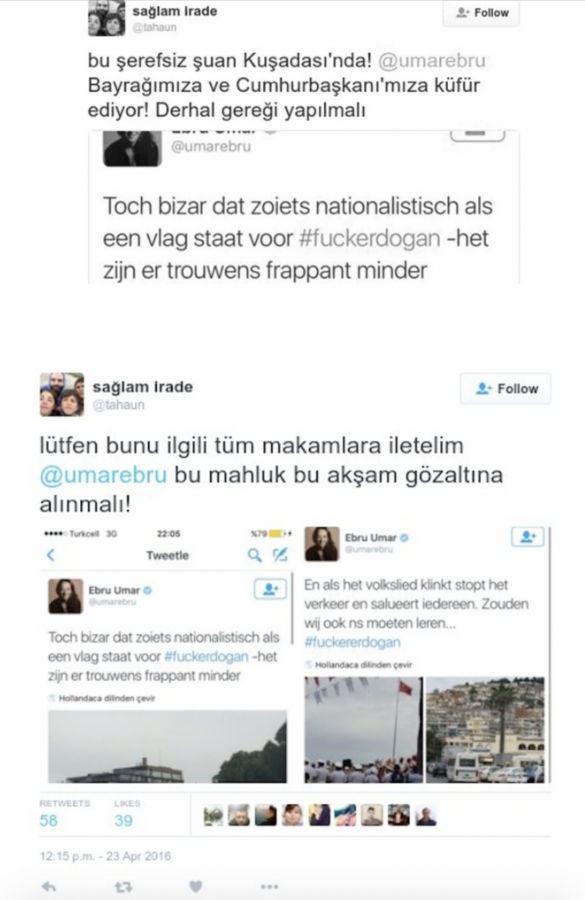
Task: Follow sağlam irade in the second tweet
Action: pos(505,389)
